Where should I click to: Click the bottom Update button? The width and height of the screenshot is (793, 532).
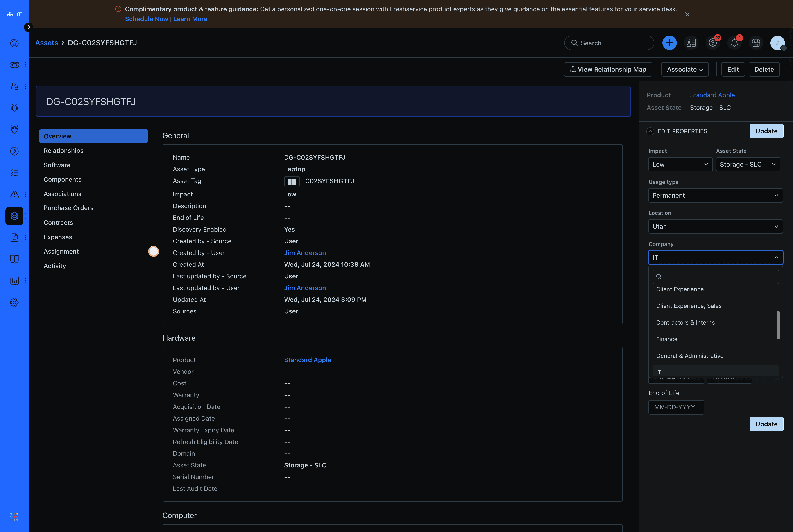[766, 424]
